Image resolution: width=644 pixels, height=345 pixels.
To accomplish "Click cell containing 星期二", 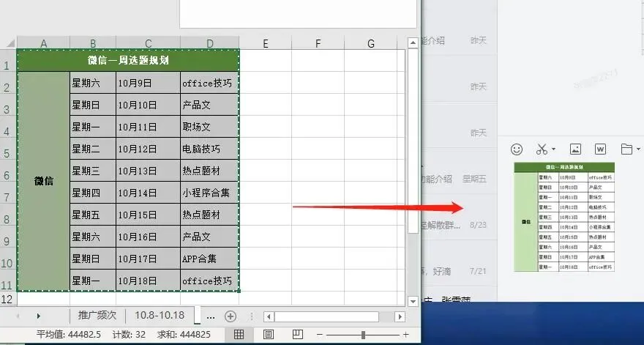I will pyautogui.click(x=93, y=149).
